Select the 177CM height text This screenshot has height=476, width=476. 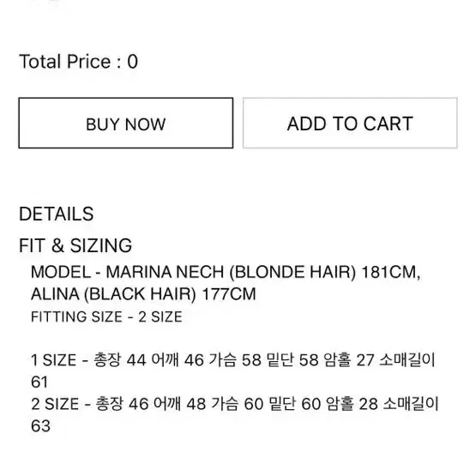pos(229,294)
